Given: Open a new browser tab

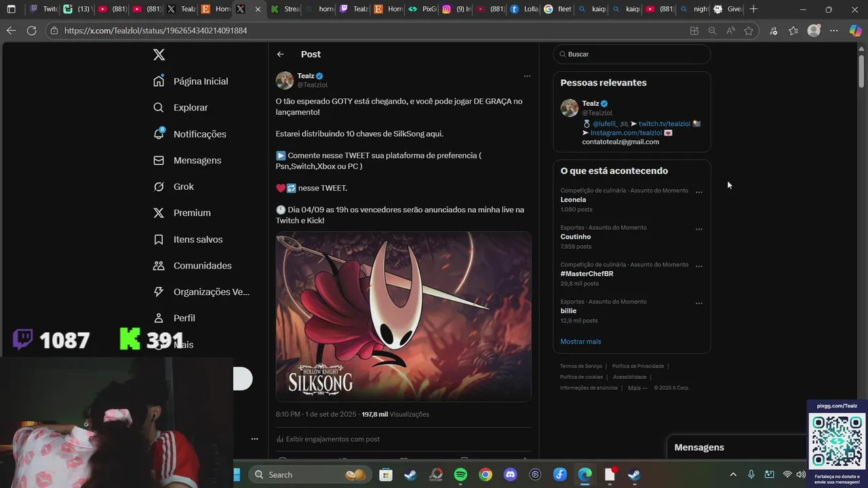Looking at the screenshot, I should point(753,9).
